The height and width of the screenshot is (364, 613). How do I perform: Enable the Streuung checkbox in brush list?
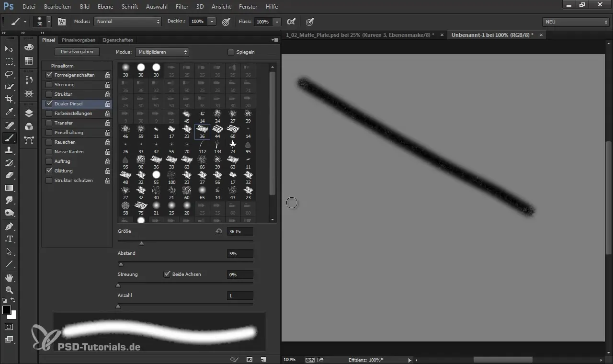point(49,85)
